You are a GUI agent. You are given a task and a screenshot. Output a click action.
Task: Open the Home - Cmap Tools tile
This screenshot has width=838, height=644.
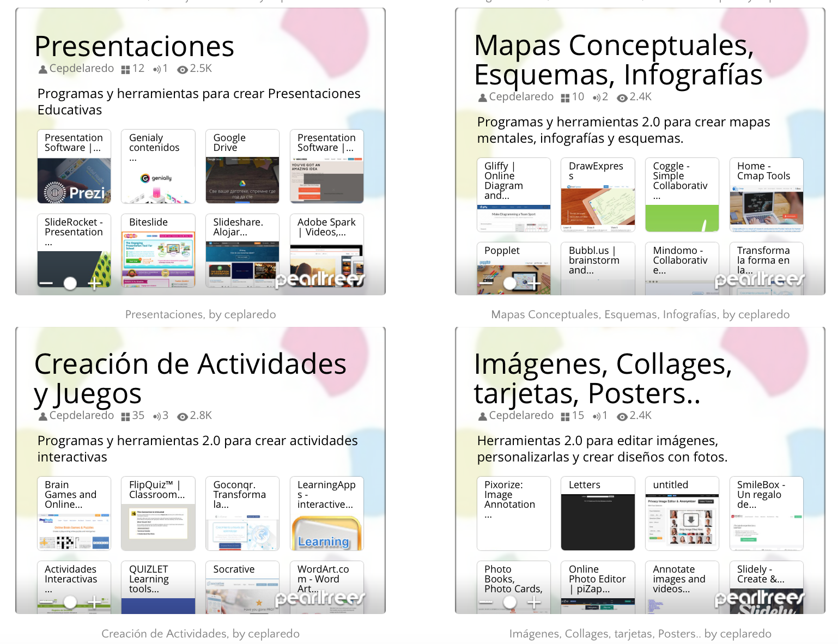766,195
